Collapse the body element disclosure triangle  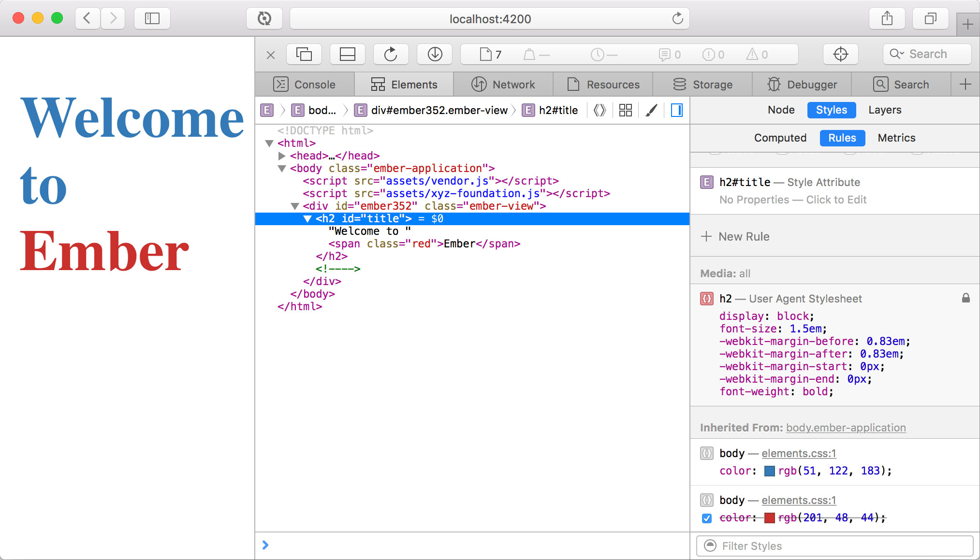click(282, 168)
